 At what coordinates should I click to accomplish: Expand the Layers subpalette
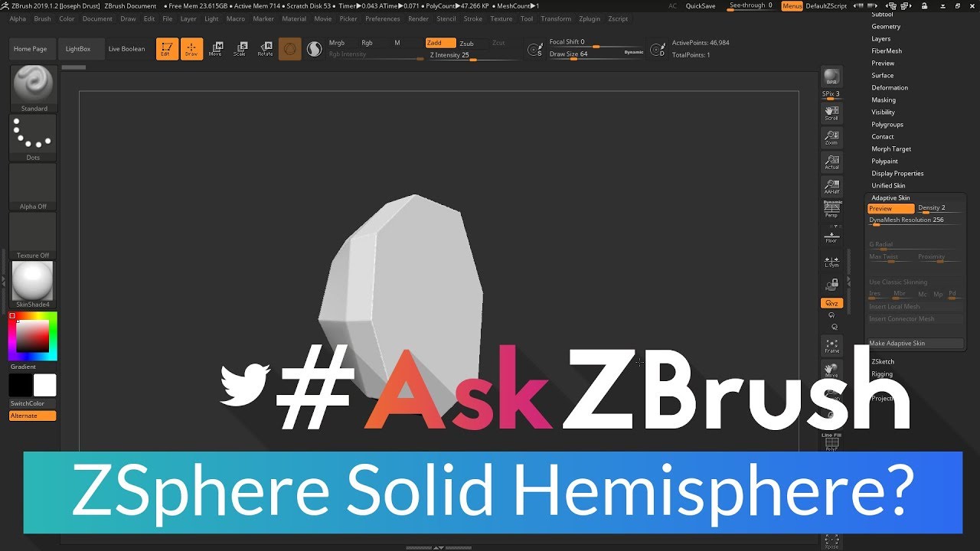[x=881, y=38]
